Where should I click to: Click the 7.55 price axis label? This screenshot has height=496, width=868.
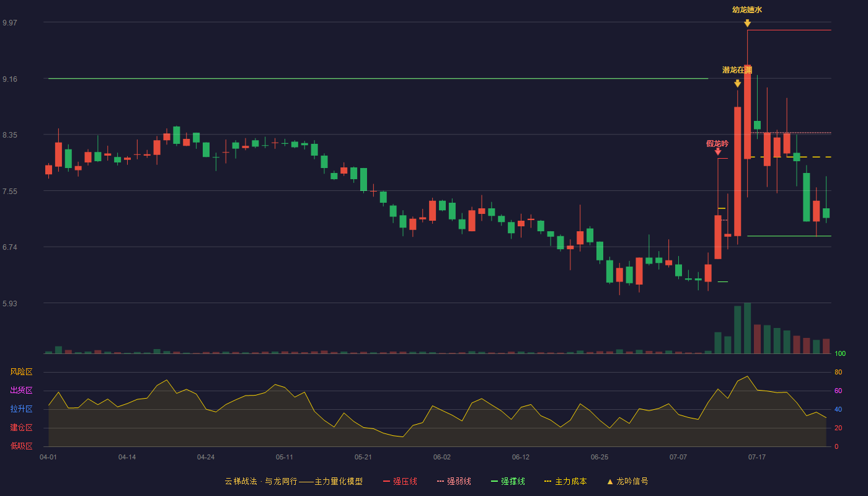(x=10, y=191)
